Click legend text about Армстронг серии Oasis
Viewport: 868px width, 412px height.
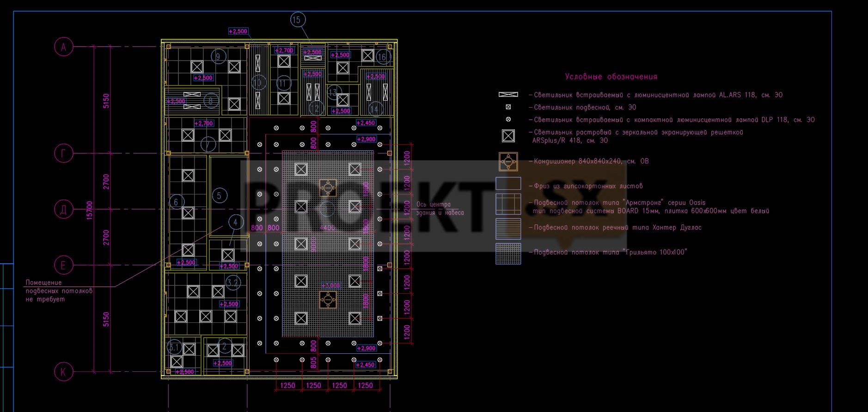click(x=649, y=207)
